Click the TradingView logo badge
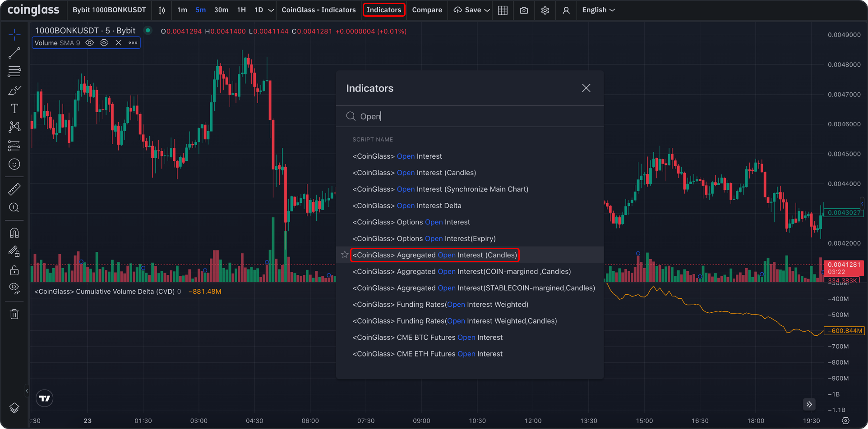 pos(45,398)
